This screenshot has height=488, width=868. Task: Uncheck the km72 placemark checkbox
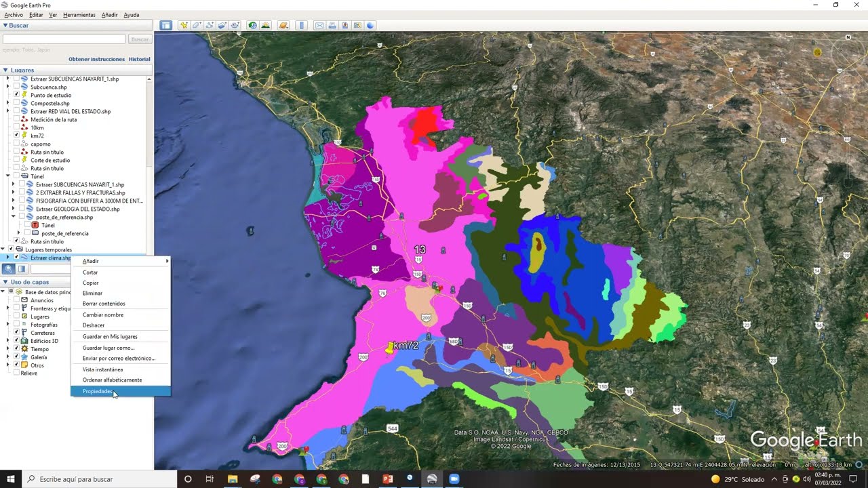click(x=16, y=136)
